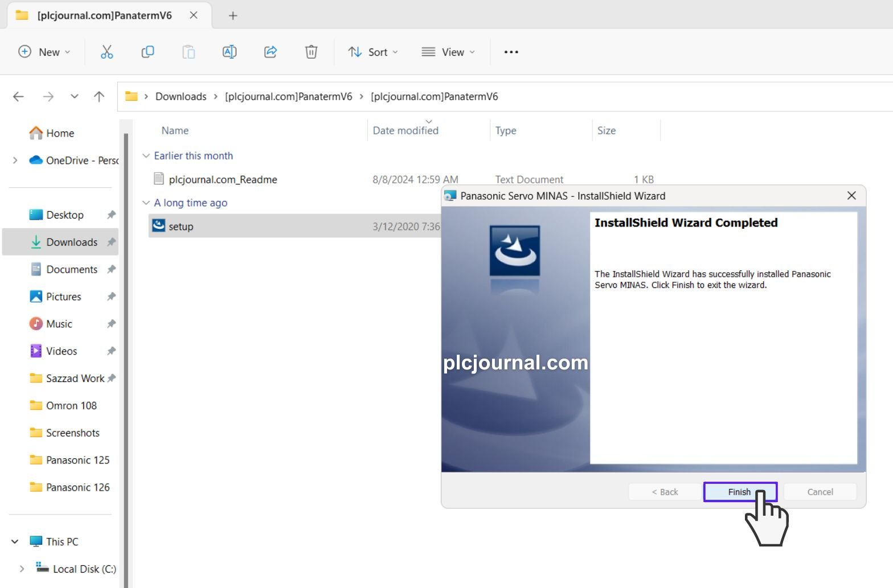The width and height of the screenshot is (893, 588).
Task: Sort by the Type column header
Action: (506, 131)
